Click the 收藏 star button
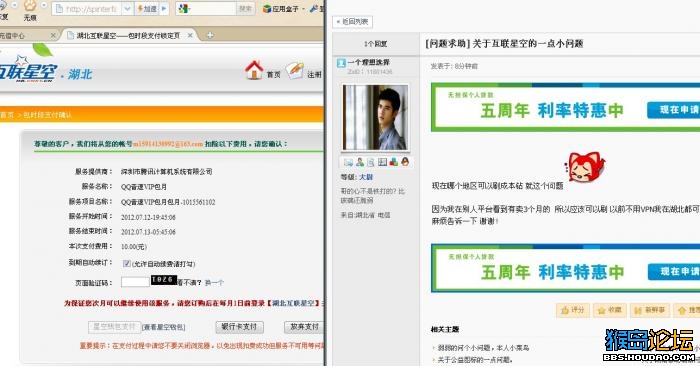The height and width of the screenshot is (366, 700). click(x=610, y=310)
